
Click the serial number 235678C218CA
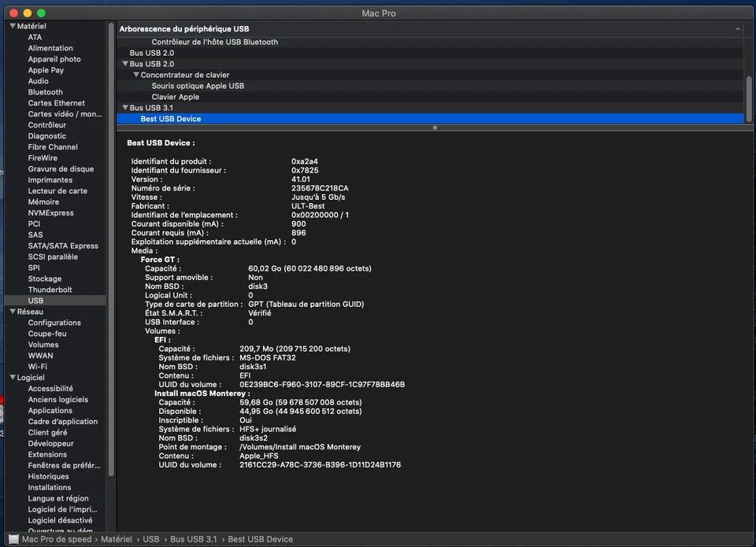tap(320, 188)
